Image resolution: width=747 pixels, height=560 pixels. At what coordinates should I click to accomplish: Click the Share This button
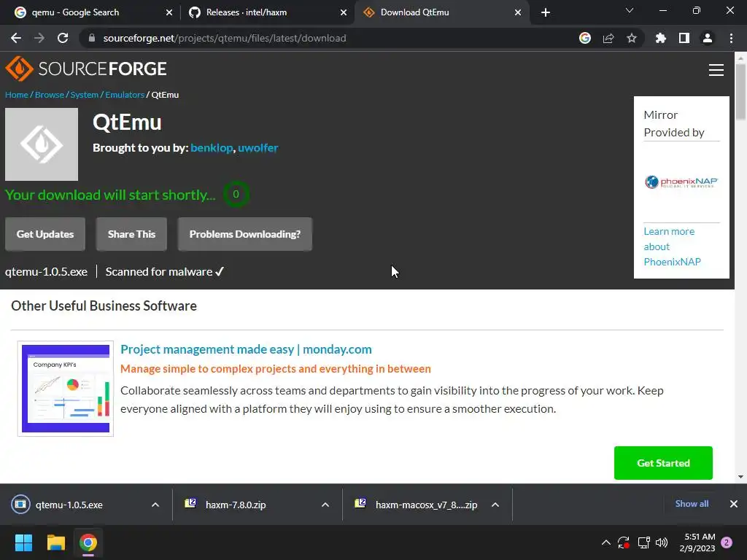(x=131, y=234)
